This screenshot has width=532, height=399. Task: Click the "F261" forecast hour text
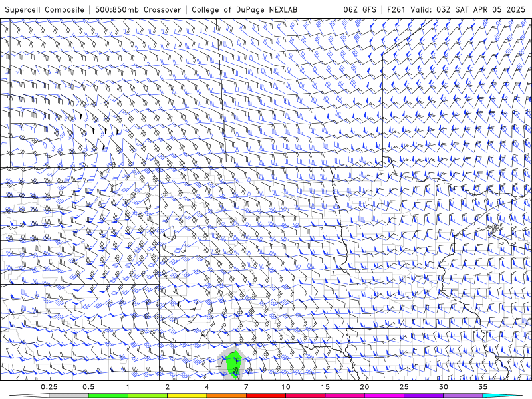coord(396,9)
